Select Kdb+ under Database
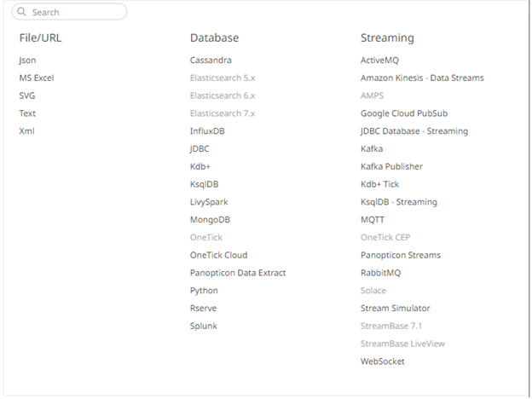 (200, 166)
